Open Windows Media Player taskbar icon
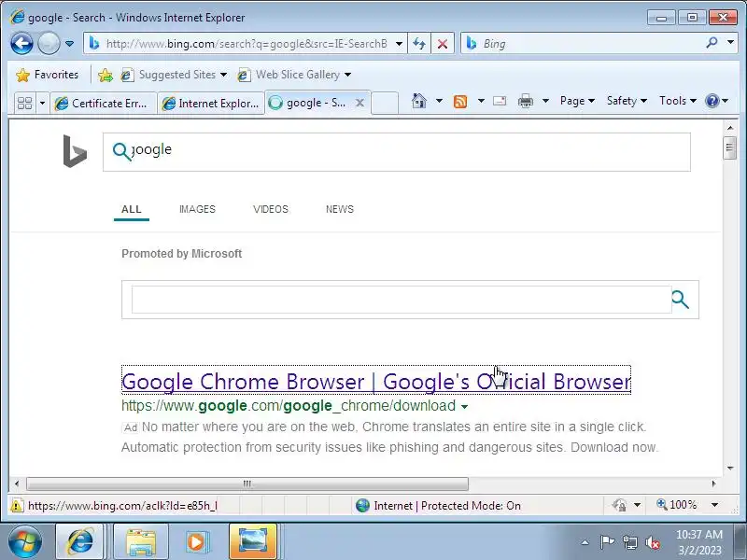Screen dimensions: 747x560 [196, 542]
